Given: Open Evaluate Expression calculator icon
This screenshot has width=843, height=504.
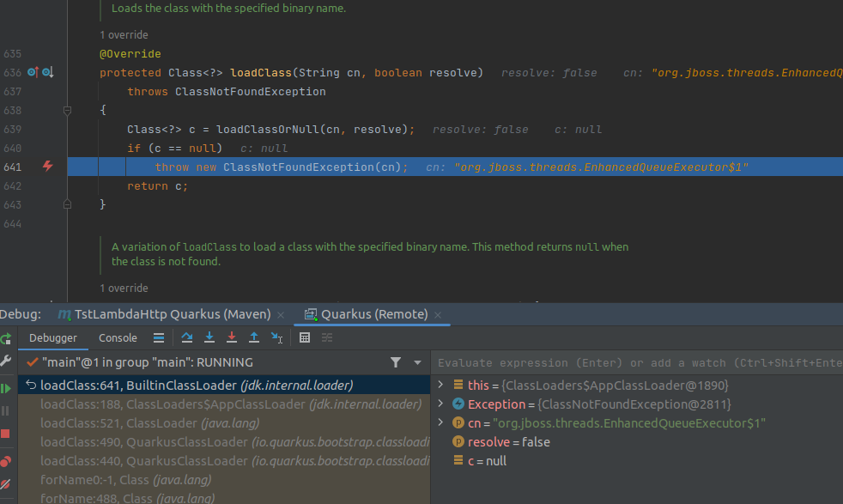Looking at the screenshot, I should (x=304, y=337).
